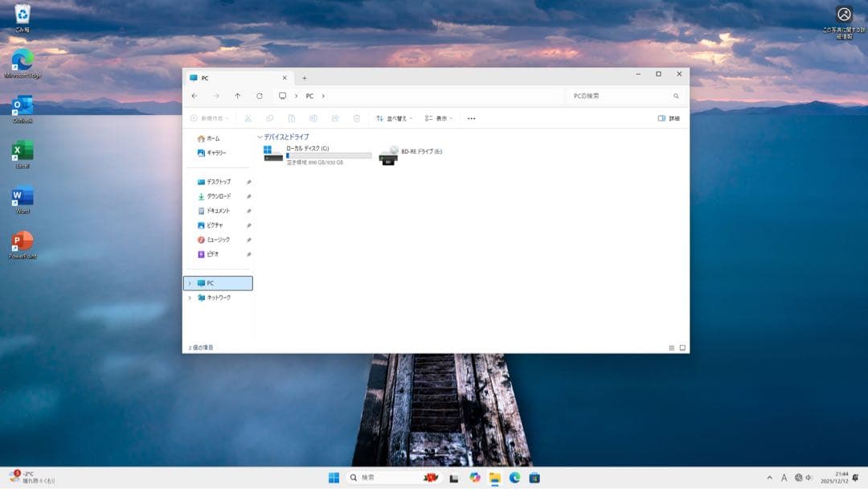Click the Excel desktop shortcut

pos(23,152)
